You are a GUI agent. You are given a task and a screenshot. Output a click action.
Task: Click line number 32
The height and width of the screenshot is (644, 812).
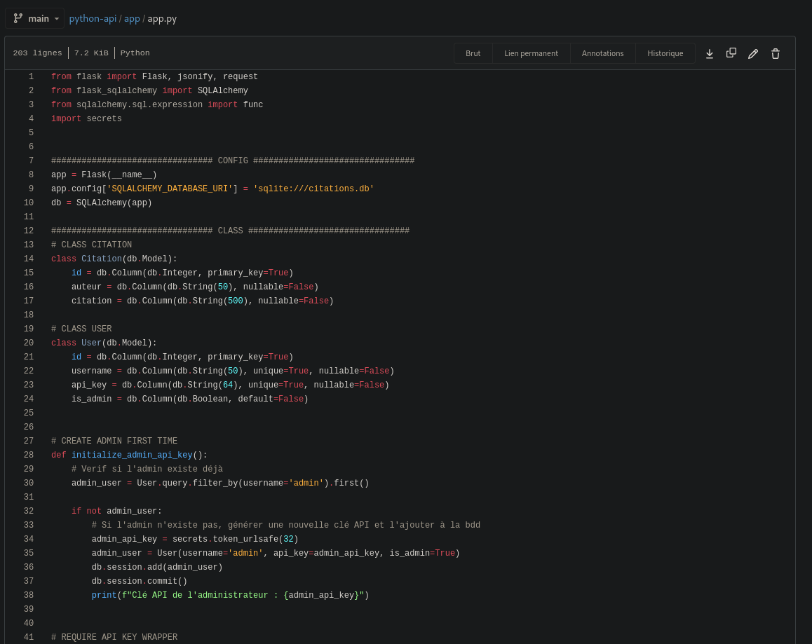(x=29, y=512)
